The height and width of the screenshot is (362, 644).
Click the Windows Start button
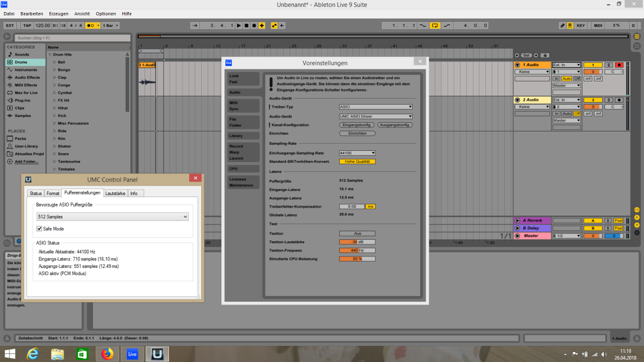click(11, 354)
